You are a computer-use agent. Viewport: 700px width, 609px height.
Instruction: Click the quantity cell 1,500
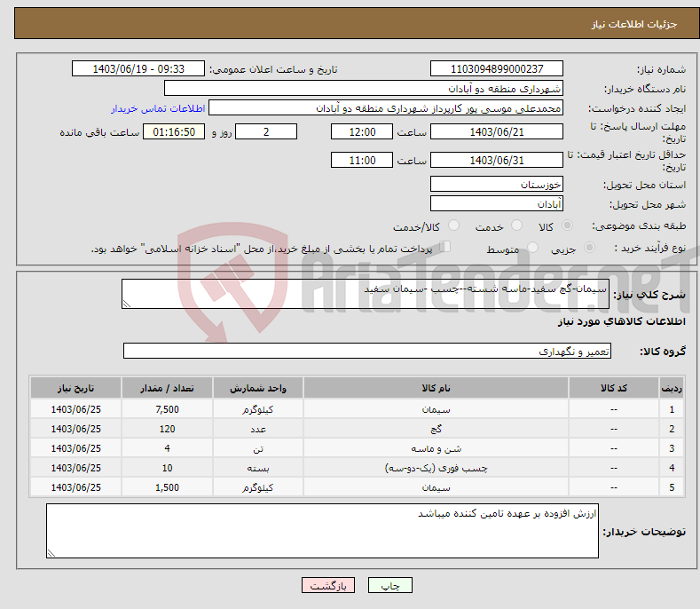coord(167,487)
